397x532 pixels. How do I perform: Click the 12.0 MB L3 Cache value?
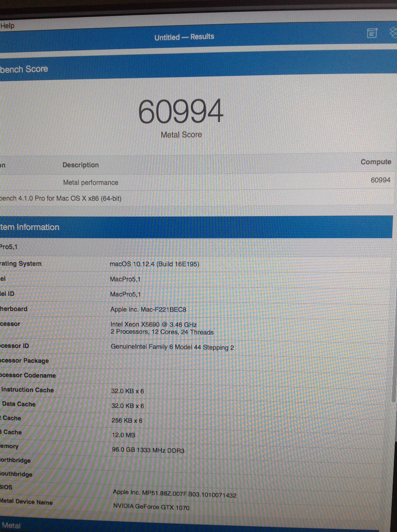coord(123,435)
